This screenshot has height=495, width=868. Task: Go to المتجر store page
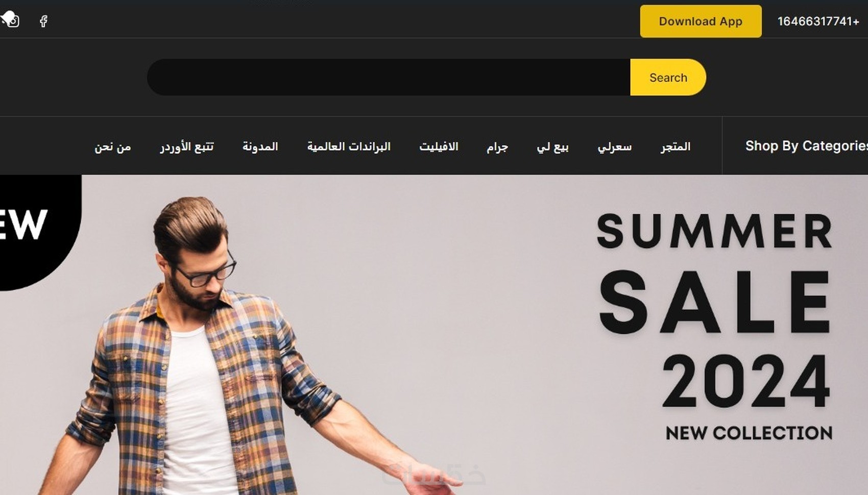(x=675, y=147)
